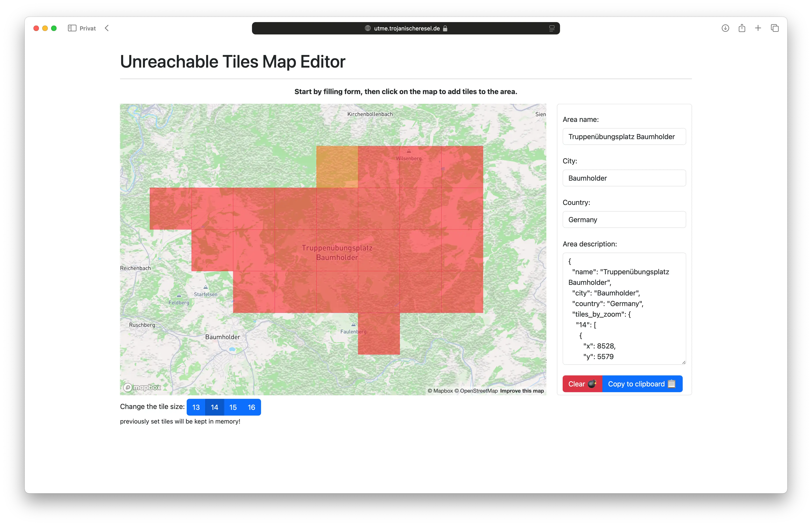The width and height of the screenshot is (812, 526).
Task: Click the reader view icon in address bar
Action: (x=552, y=28)
